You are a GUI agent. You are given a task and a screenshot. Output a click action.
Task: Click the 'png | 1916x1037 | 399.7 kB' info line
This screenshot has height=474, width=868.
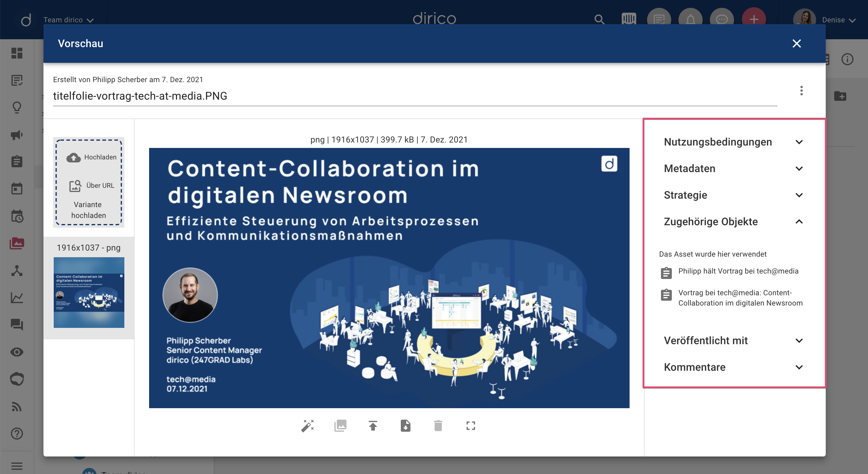tap(389, 139)
